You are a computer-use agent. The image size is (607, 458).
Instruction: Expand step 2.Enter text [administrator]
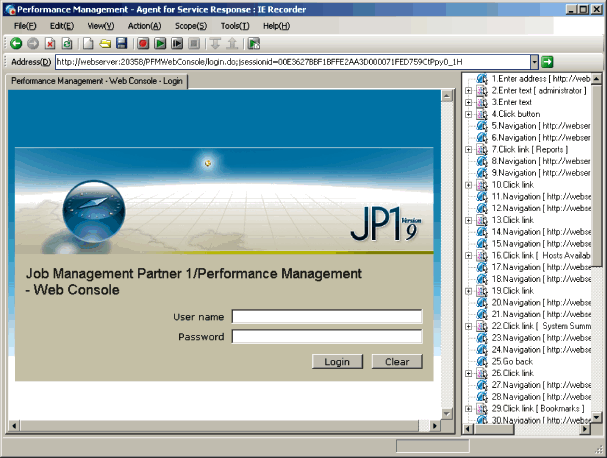tap(469, 90)
